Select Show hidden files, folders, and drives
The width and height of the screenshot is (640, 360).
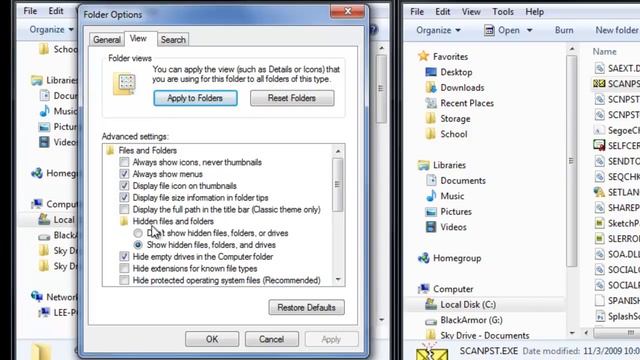(x=138, y=245)
